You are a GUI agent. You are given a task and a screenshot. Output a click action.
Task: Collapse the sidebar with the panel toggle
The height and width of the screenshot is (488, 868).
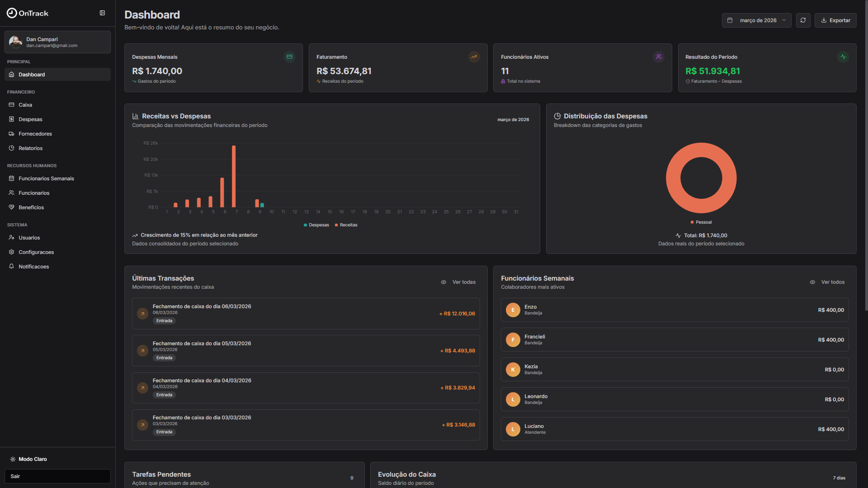[x=102, y=13]
